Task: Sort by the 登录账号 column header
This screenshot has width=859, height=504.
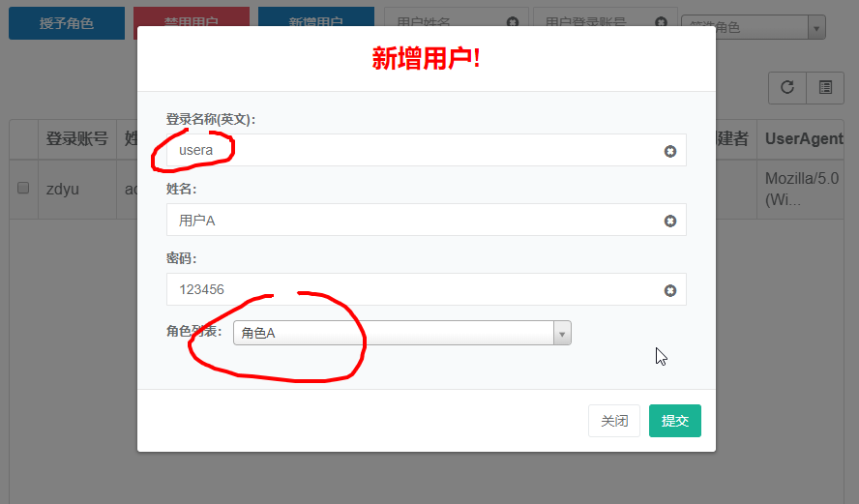Action: coord(76,139)
